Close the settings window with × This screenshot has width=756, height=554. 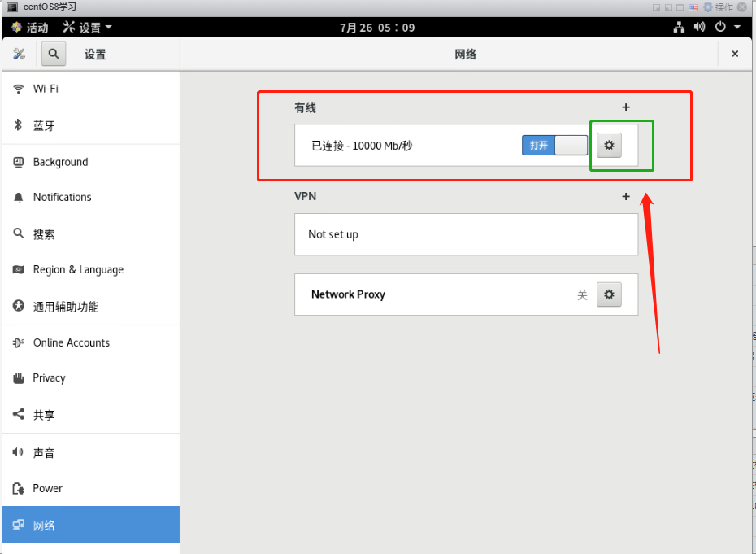[735, 54]
